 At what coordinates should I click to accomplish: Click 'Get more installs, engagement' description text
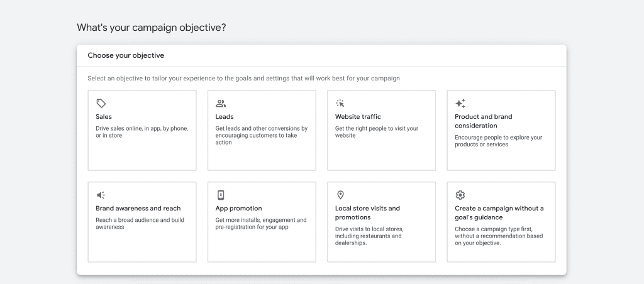point(261,223)
